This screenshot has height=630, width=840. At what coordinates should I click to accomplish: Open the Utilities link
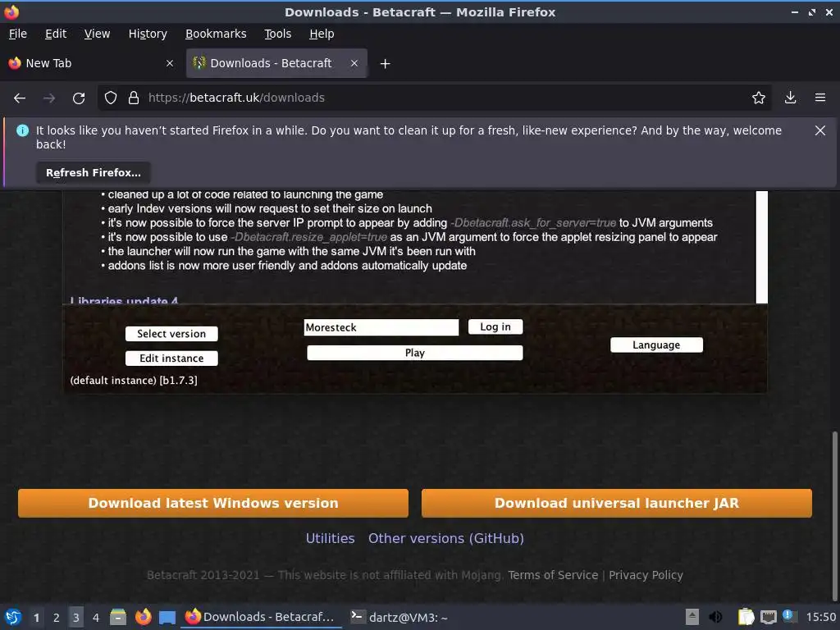tap(330, 538)
